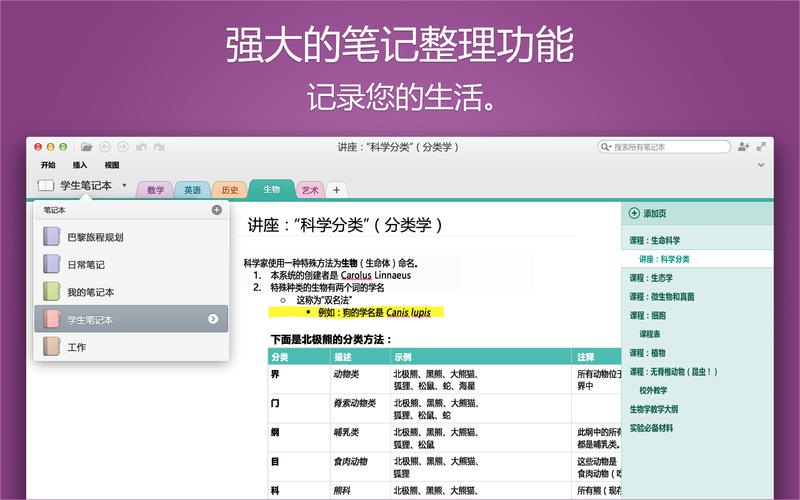Open page 课程：植物
800x500 pixels.
(x=697, y=353)
